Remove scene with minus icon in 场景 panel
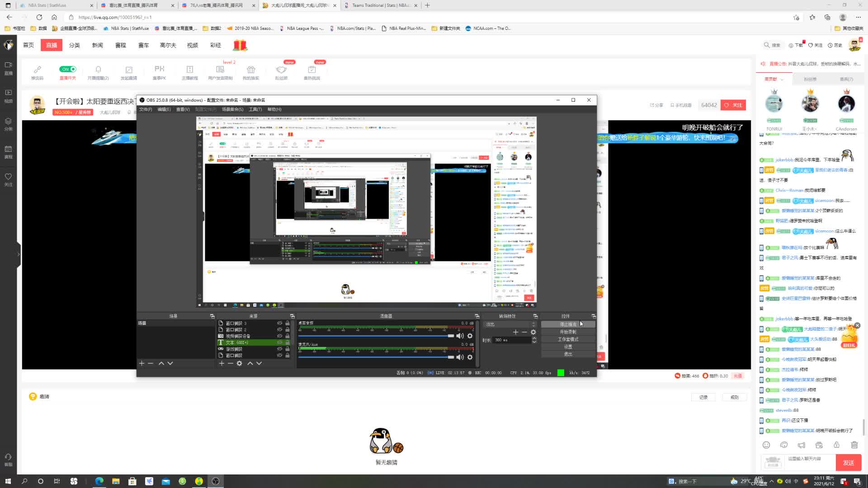Image resolution: width=868 pixels, height=488 pixels. coord(151,363)
